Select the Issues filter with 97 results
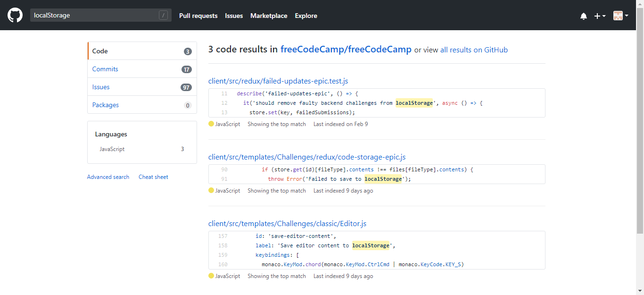644x295 pixels. [100, 87]
